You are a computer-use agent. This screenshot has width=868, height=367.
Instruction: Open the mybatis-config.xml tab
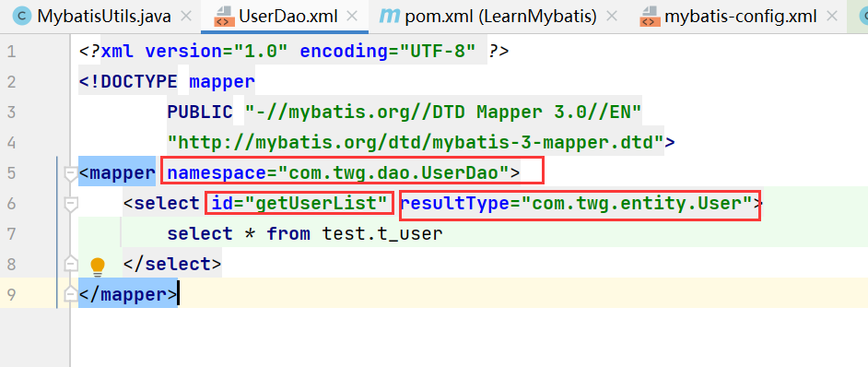[740, 17]
